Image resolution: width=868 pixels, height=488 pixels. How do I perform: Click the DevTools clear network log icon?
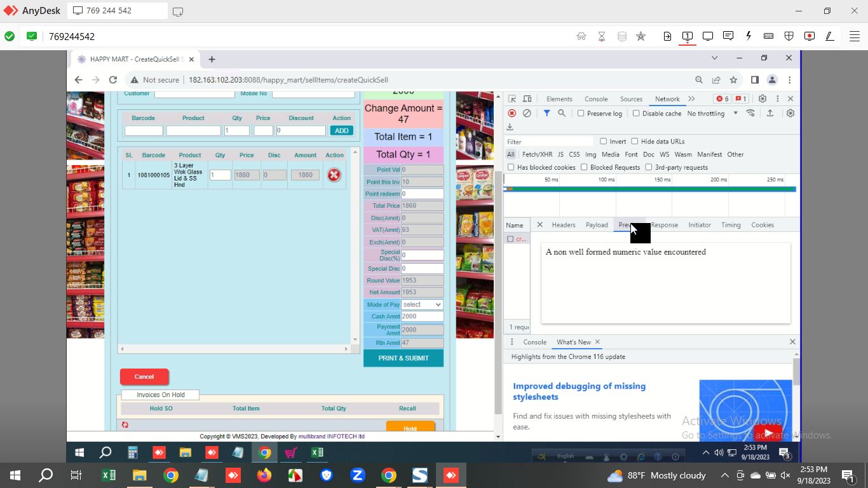coord(527,113)
